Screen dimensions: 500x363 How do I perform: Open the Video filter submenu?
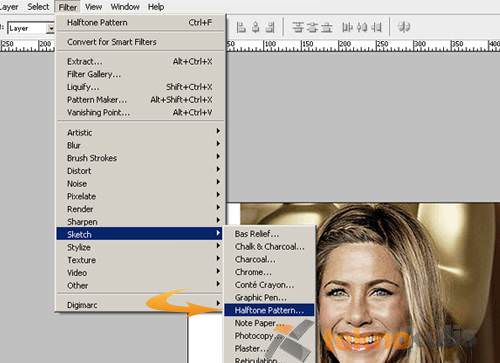pyautogui.click(x=140, y=272)
